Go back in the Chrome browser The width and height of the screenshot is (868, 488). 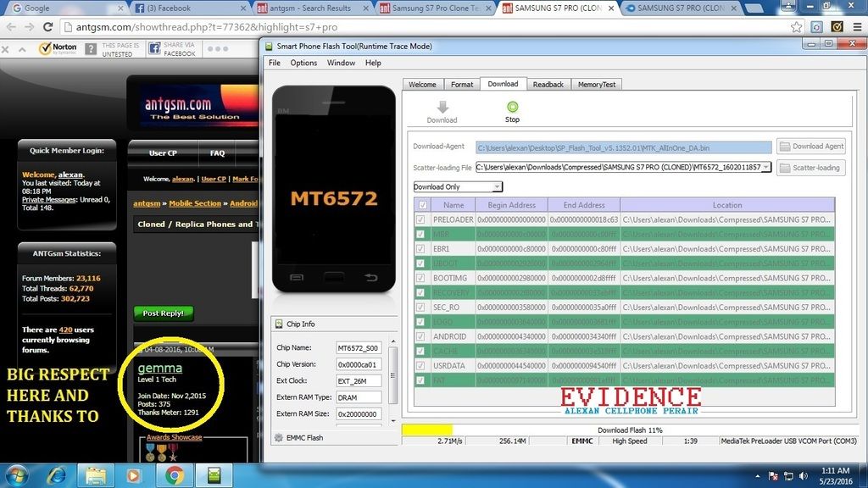coord(11,26)
